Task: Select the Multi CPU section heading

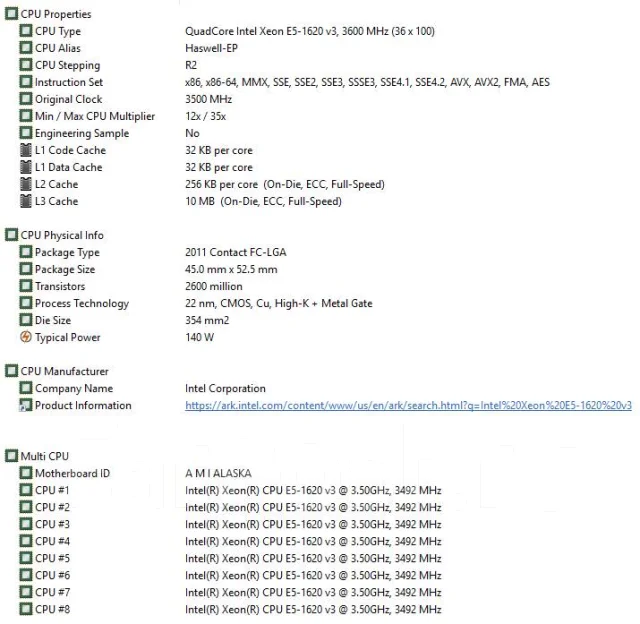Action: 44,456
